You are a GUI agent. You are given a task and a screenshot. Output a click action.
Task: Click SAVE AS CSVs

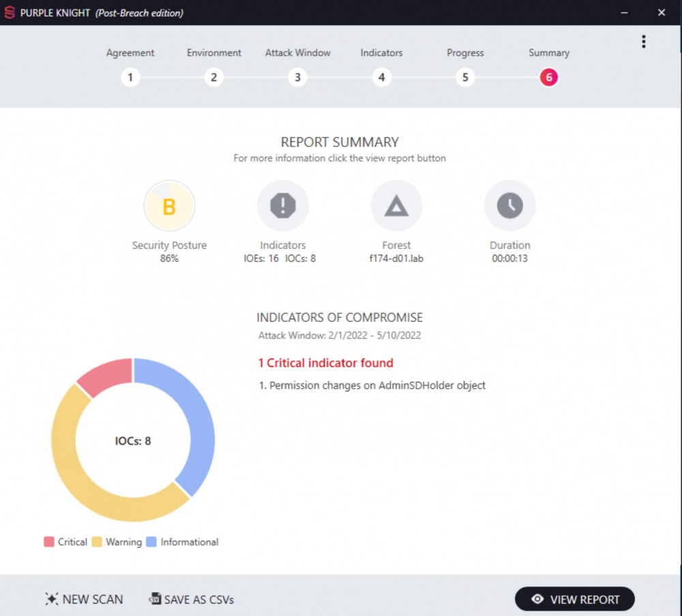click(x=192, y=599)
